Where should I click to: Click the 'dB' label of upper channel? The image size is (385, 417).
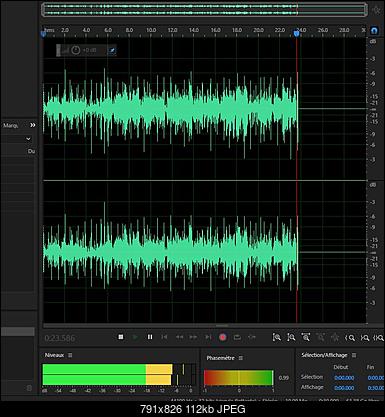(x=373, y=41)
